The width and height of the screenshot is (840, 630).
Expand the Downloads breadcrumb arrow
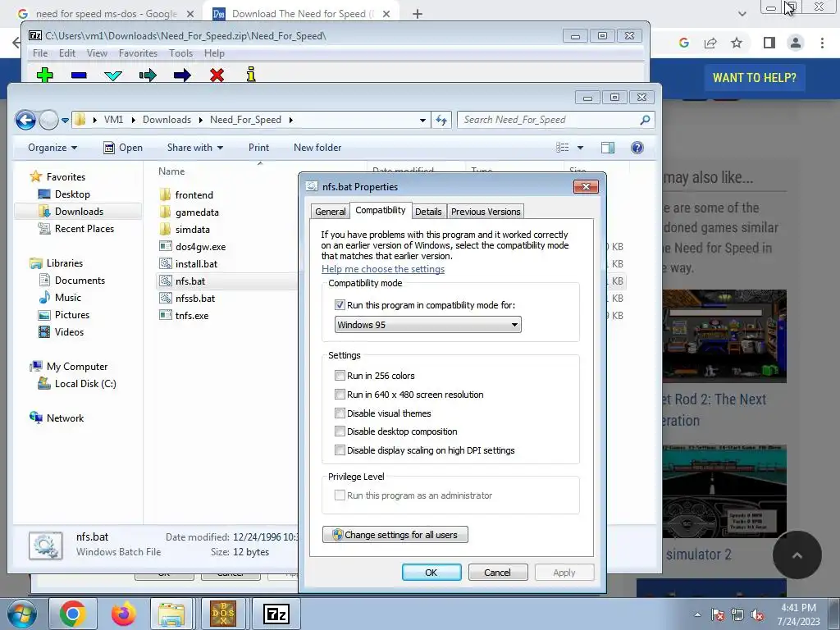tap(200, 120)
